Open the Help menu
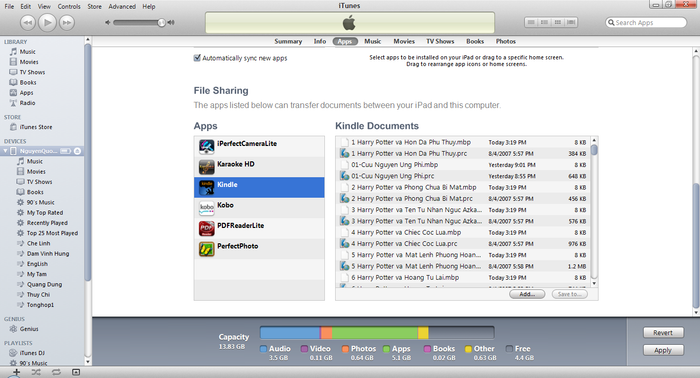The image size is (700, 378). pyautogui.click(x=149, y=6)
